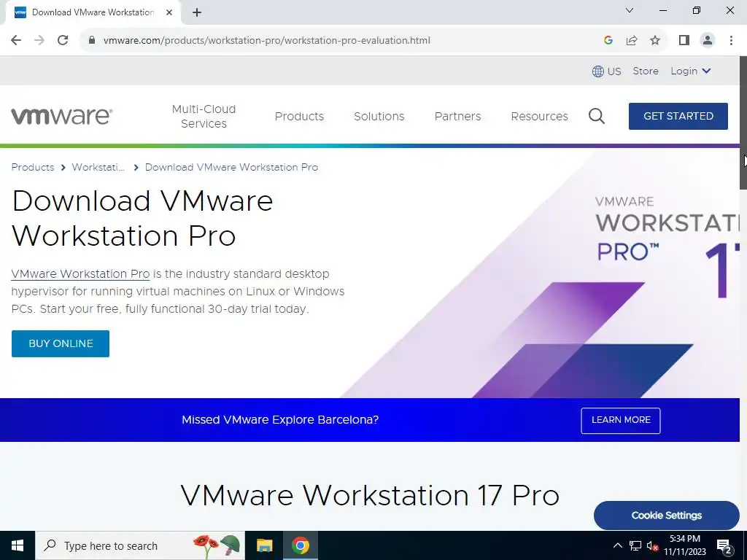Click the address bar URL

point(267,41)
